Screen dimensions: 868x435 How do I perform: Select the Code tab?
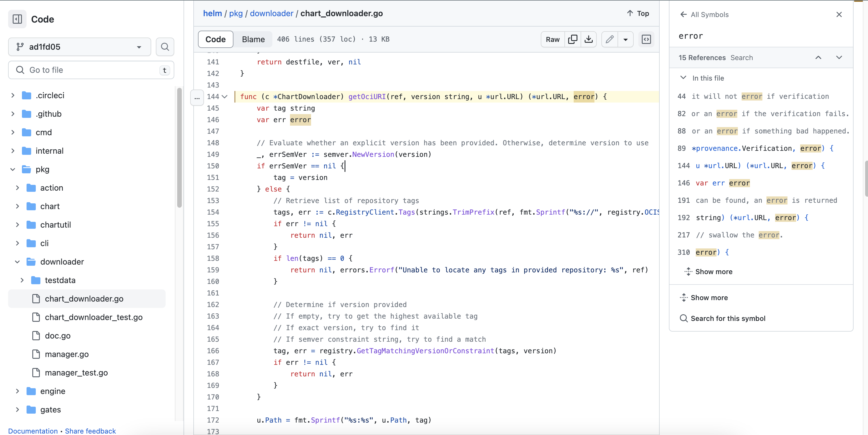(x=215, y=39)
